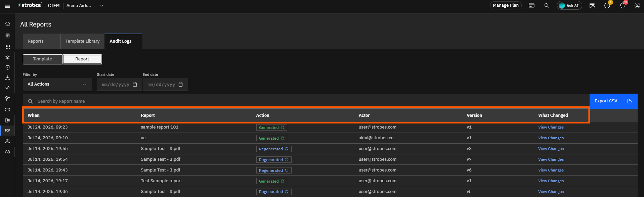The height and width of the screenshot is (197, 644).
Task: Open the settings gear in the sidebar
Action: coord(7,152)
